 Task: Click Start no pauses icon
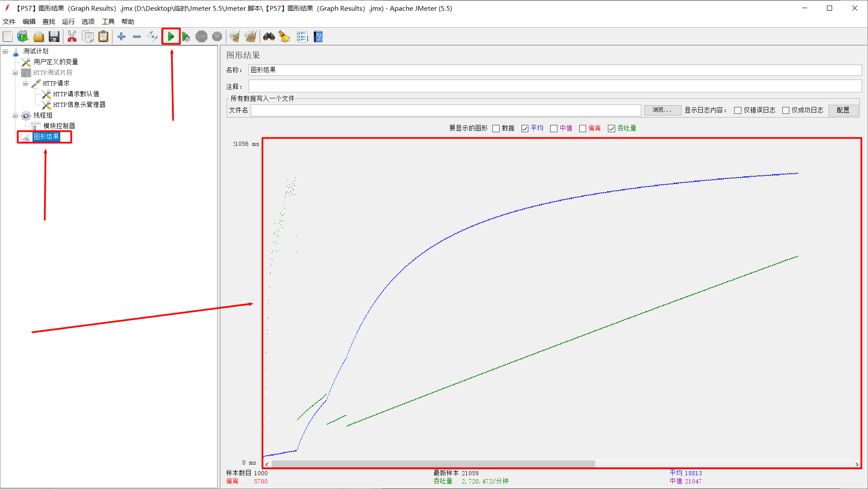point(186,37)
